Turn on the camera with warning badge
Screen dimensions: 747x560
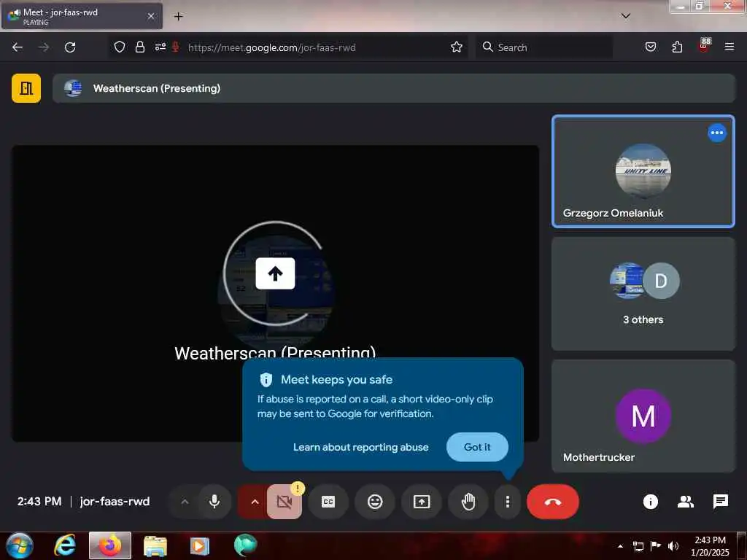(285, 502)
